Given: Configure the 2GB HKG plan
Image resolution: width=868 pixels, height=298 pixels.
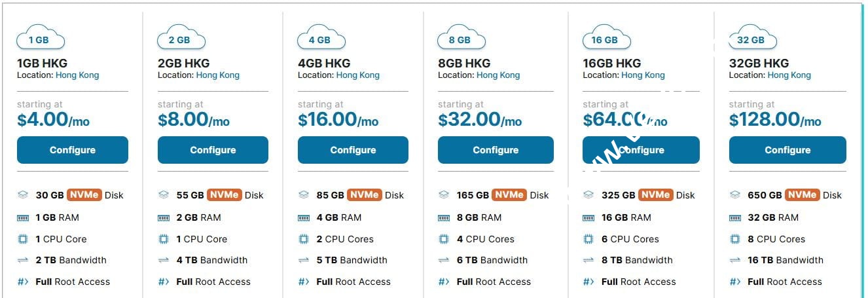Looking at the screenshot, I should tap(213, 150).
